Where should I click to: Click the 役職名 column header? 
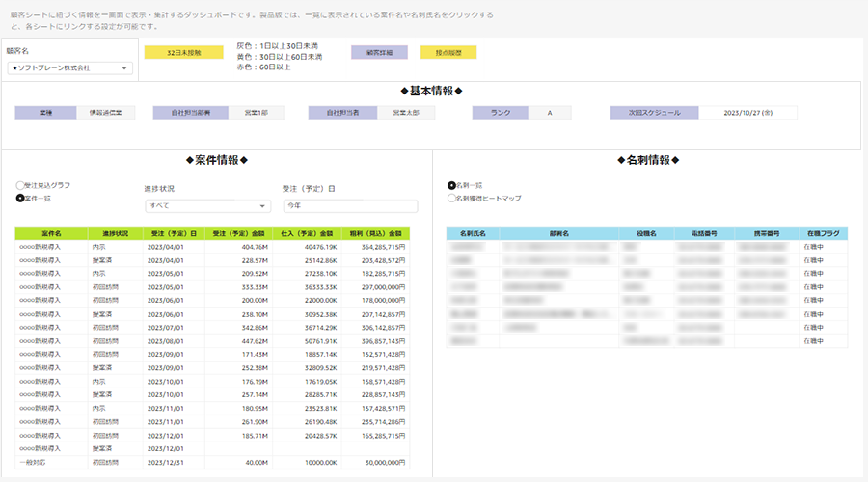pyautogui.click(x=646, y=233)
